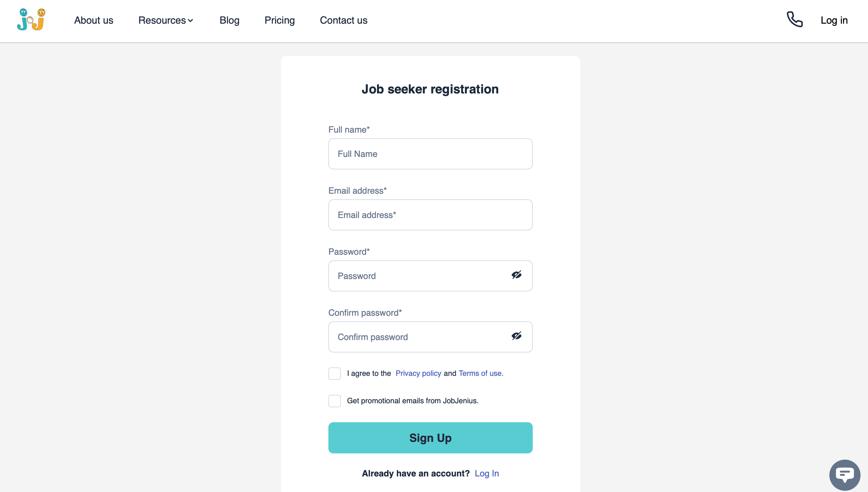Show password in Password field

pyautogui.click(x=516, y=275)
